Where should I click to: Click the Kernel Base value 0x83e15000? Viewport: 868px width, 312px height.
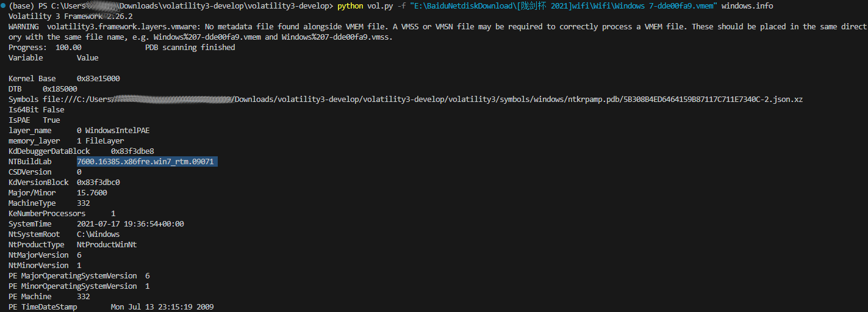point(98,79)
